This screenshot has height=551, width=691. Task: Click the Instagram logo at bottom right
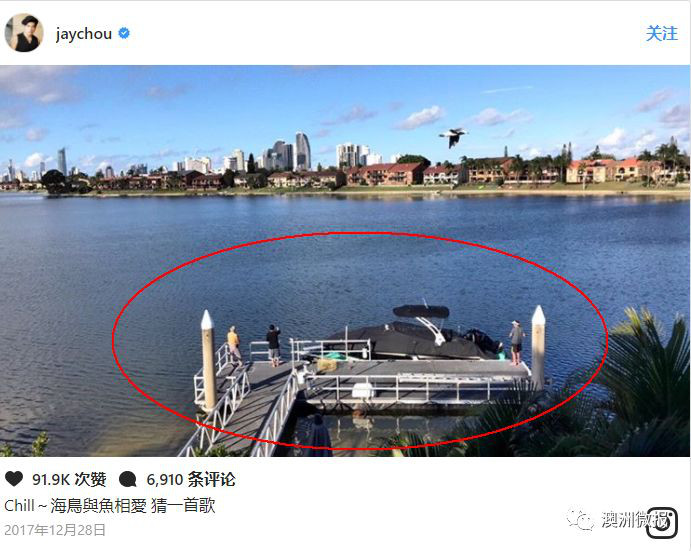point(661,523)
